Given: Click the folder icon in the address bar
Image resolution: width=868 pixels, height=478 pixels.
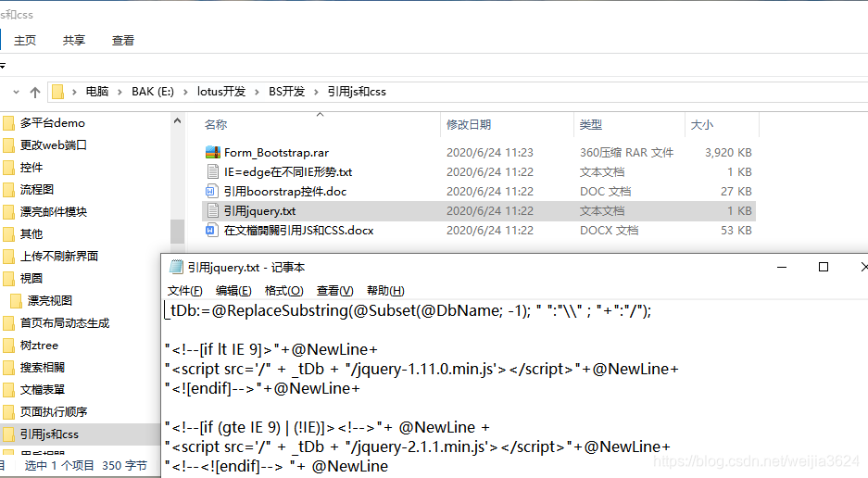Looking at the screenshot, I should [x=58, y=92].
